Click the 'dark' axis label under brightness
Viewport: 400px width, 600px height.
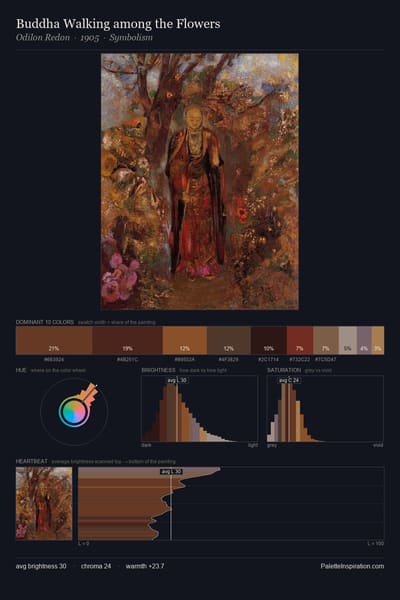coord(146,445)
